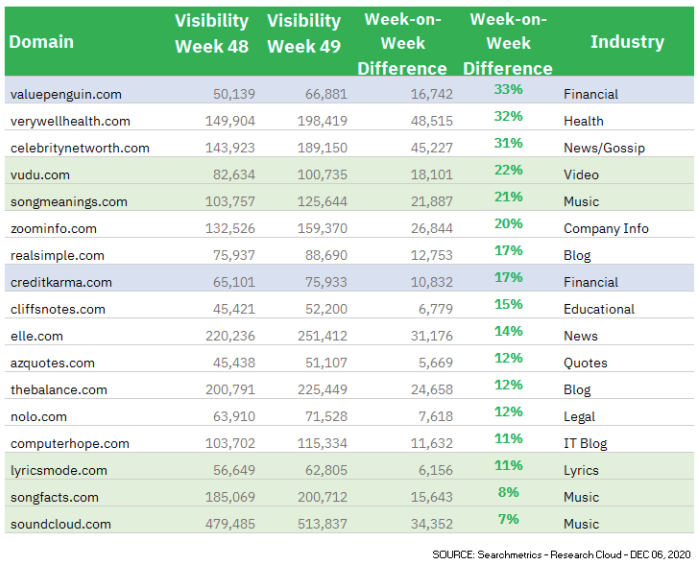Viewport: 699px width, 570px height.
Task: Select the thebalance.com domain cell
Action: (59, 390)
